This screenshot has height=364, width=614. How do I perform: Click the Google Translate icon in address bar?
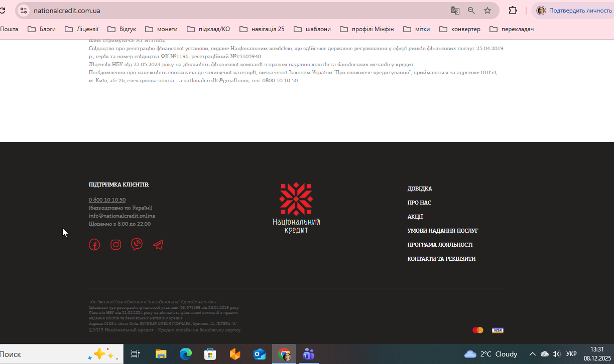[x=455, y=11]
